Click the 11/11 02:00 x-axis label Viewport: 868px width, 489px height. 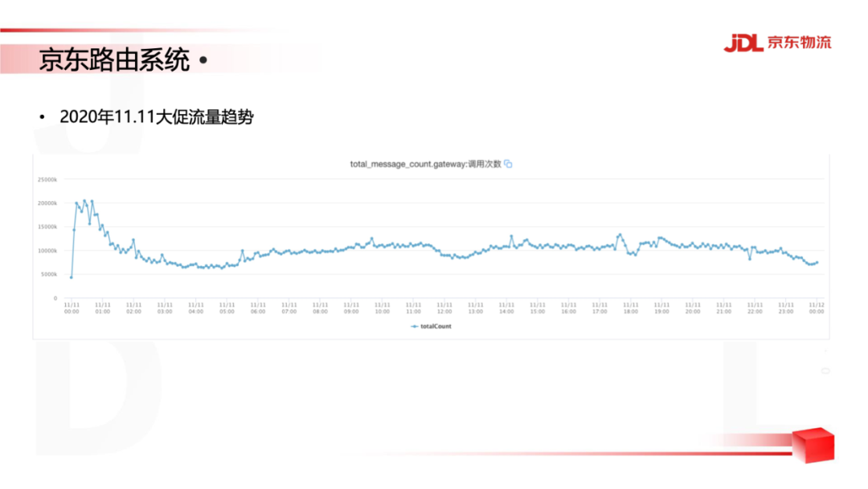pyautogui.click(x=133, y=309)
